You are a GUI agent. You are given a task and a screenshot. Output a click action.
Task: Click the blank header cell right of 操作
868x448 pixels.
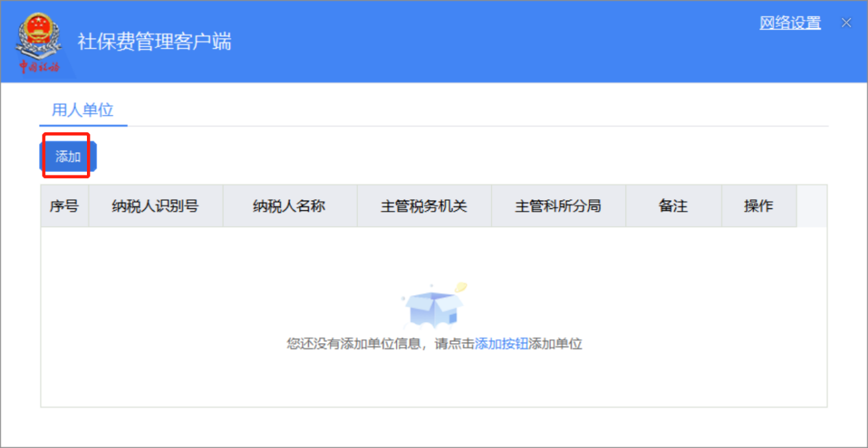point(811,206)
